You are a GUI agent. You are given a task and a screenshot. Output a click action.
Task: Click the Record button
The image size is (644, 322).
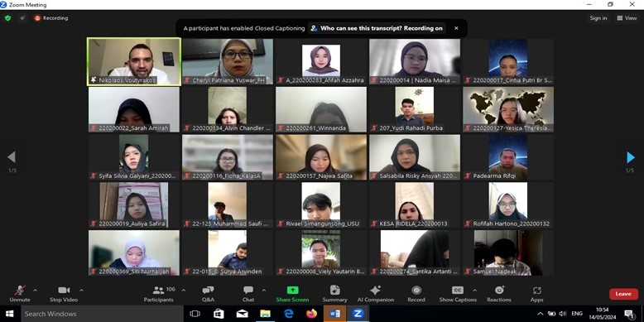416,294
